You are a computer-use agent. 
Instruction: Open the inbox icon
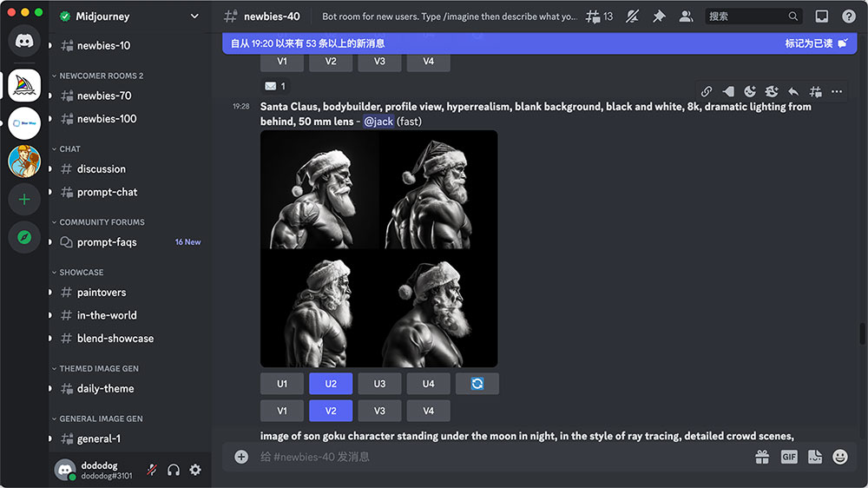point(821,16)
